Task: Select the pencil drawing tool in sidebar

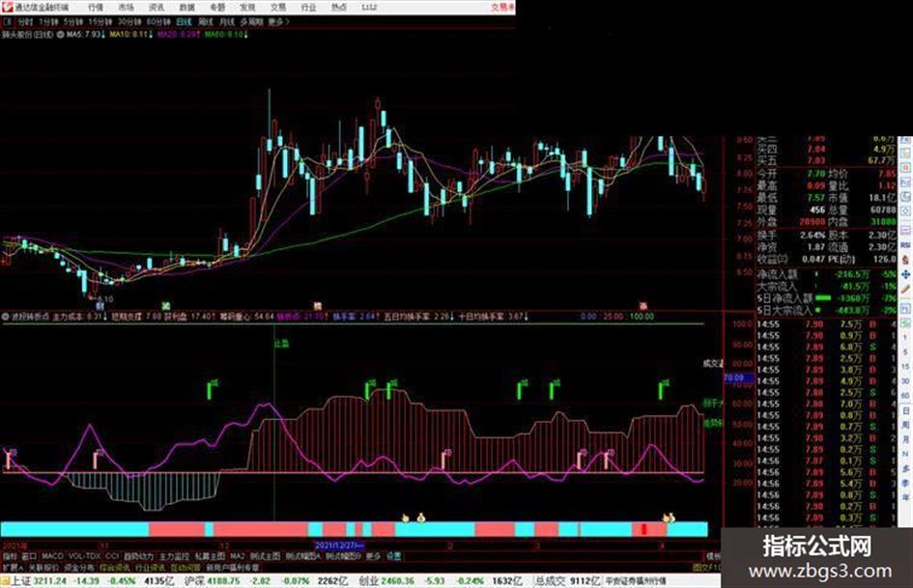Action: click(x=905, y=289)
